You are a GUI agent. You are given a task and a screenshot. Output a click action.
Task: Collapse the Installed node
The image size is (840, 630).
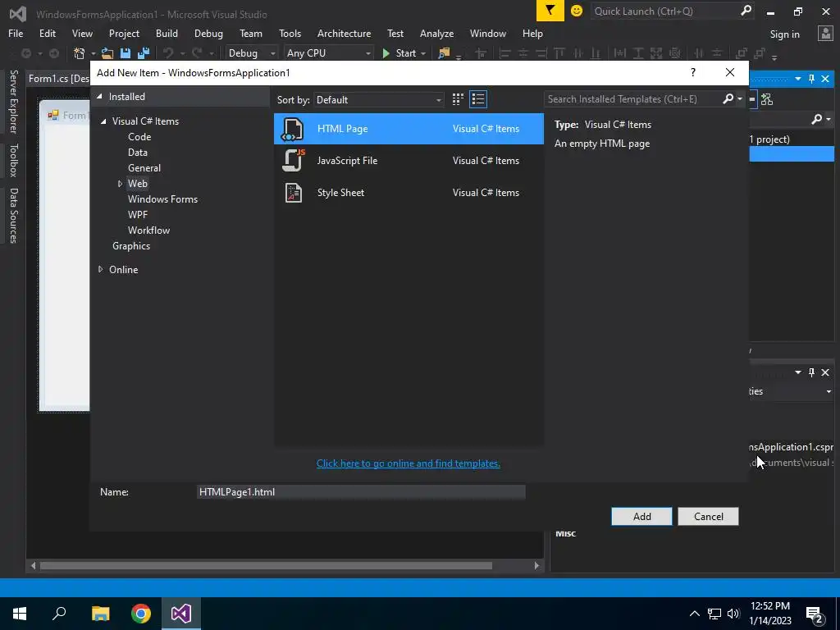99,97
